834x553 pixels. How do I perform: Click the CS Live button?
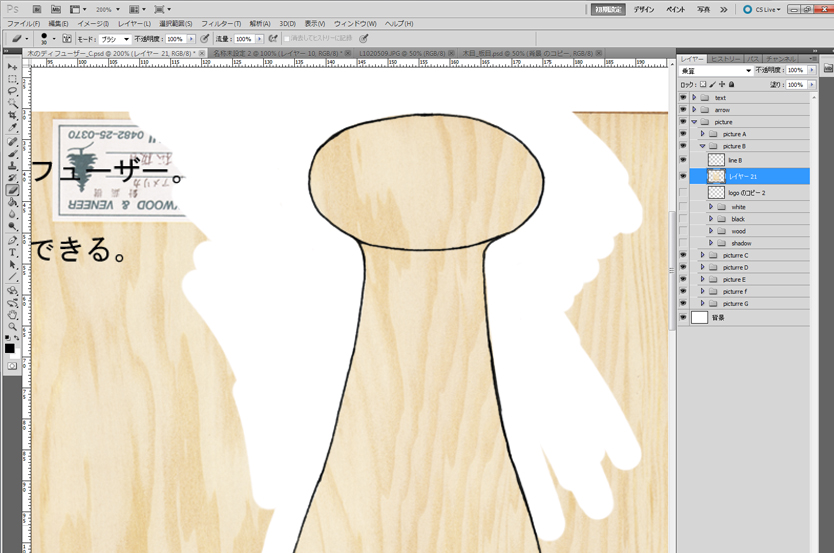click(x=762, y=9)
